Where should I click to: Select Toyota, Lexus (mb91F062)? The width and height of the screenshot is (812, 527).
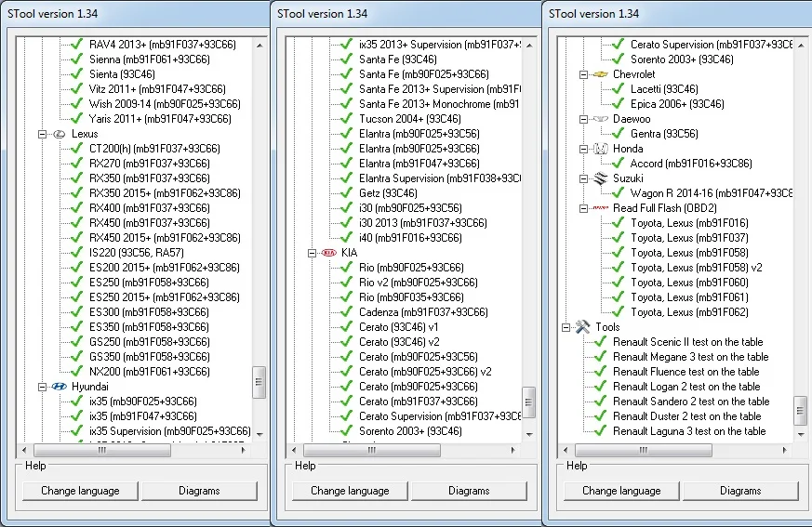coord(689,312)
